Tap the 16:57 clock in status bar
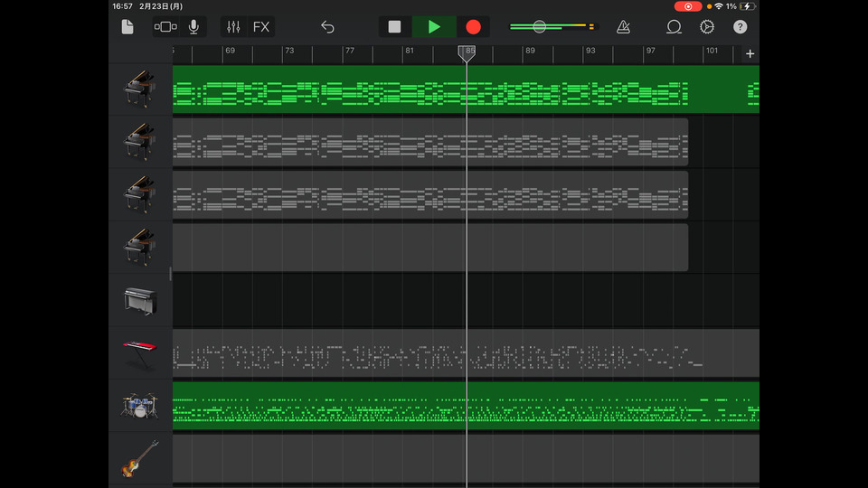Screen dimensions: 868x488 [122, 6]
